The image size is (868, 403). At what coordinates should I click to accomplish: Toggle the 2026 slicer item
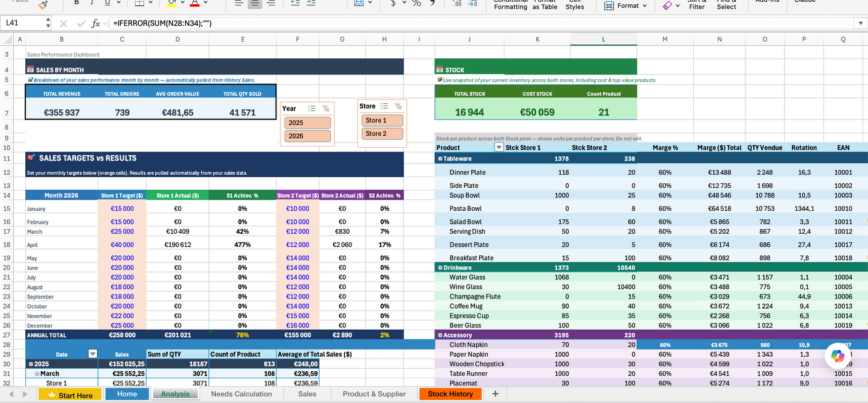308,136
